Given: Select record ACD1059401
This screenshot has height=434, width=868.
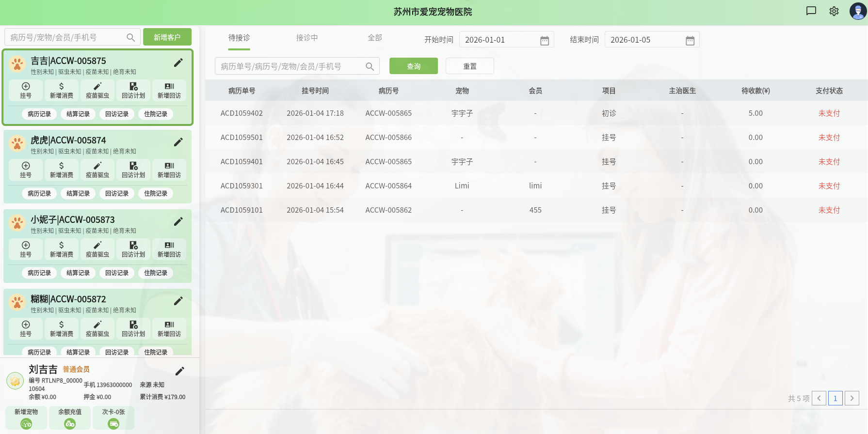Looking at the screenshot, I should point(536,161).
